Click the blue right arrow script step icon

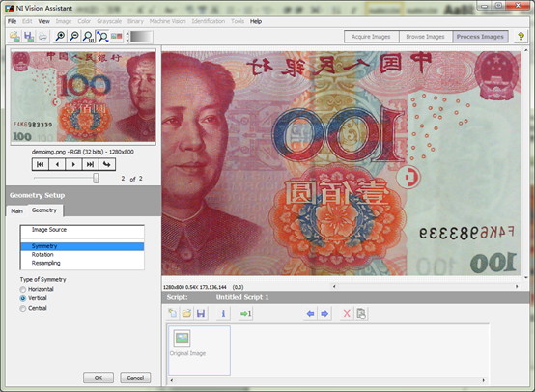pos(324,313)
